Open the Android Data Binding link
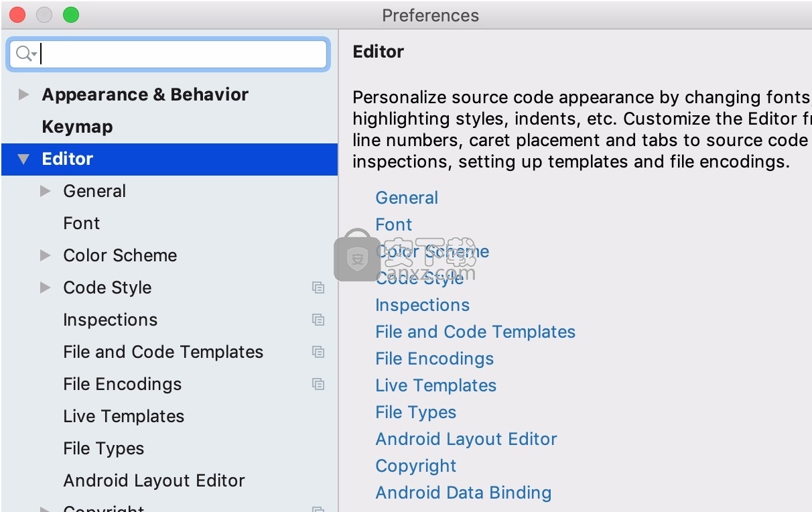The image size is (812, 512). pyautogui.click(x=463, y=493)
